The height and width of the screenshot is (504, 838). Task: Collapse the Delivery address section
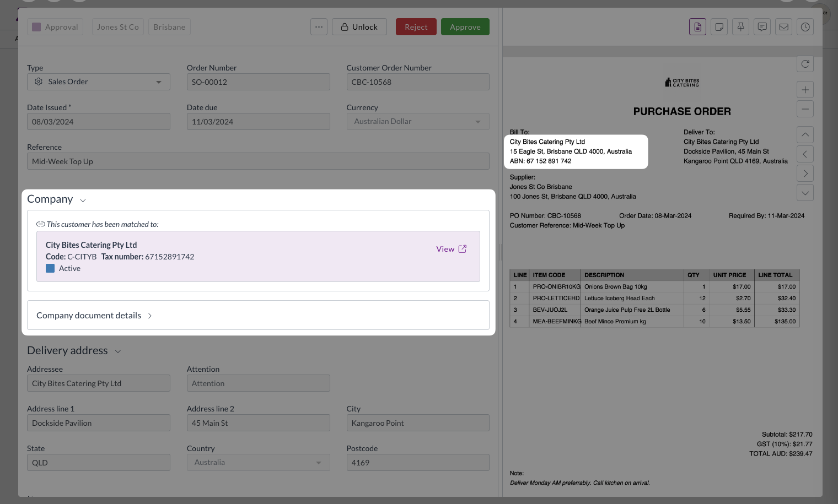coord(117,351)
